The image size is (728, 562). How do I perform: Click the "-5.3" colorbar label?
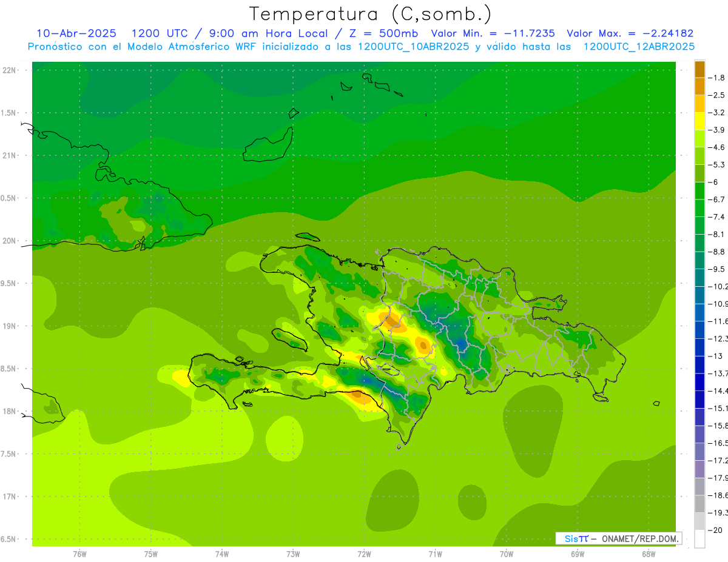pos(716,164)
